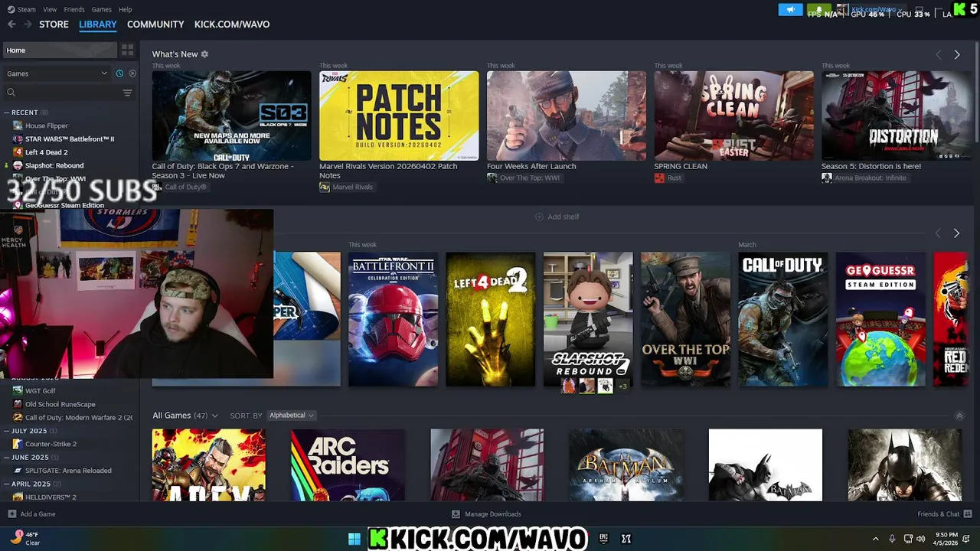980x551 pixels.
Task: Open the Alphabetical sort dropdown
Action: click(291, 416)
